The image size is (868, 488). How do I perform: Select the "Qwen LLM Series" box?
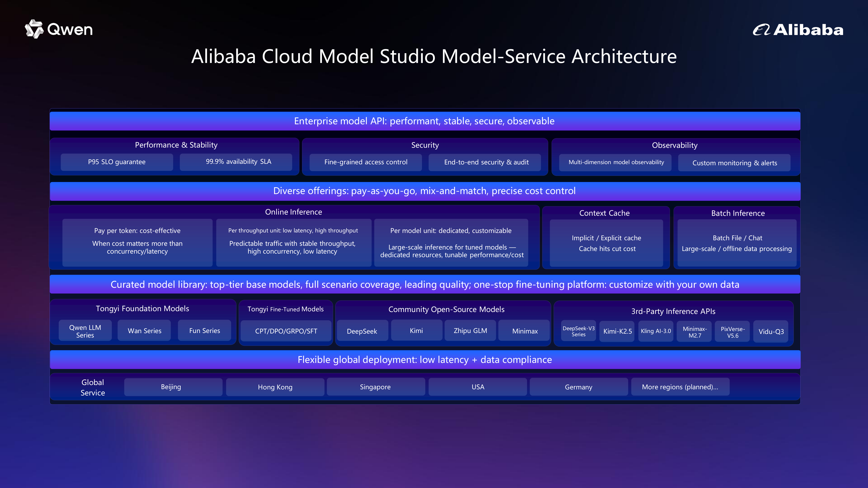85,331
